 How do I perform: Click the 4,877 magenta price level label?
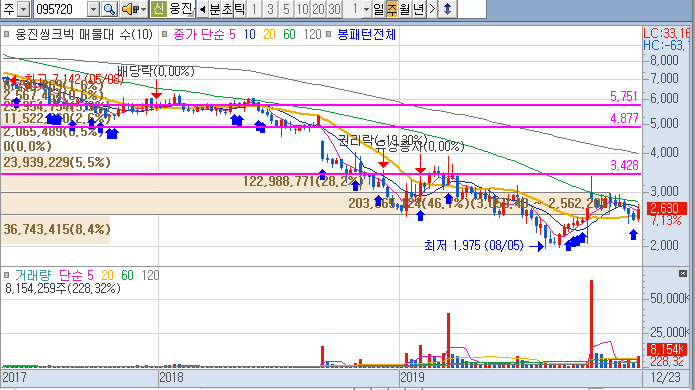click(624, 118)
